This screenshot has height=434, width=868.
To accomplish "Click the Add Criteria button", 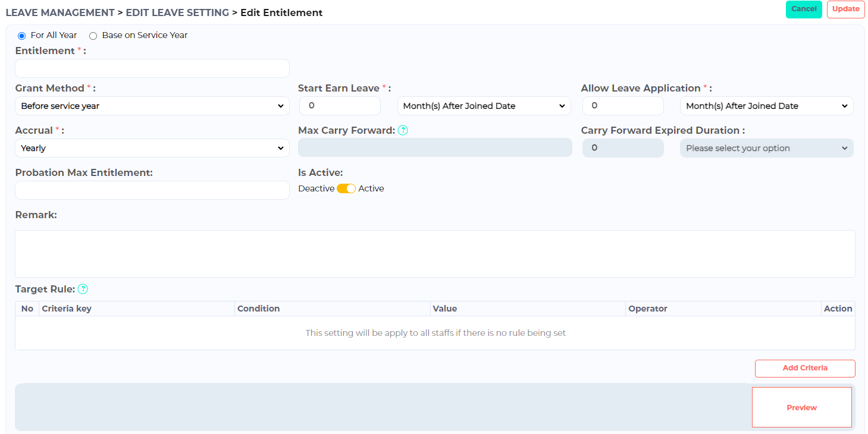I will [x=805, y=368].
